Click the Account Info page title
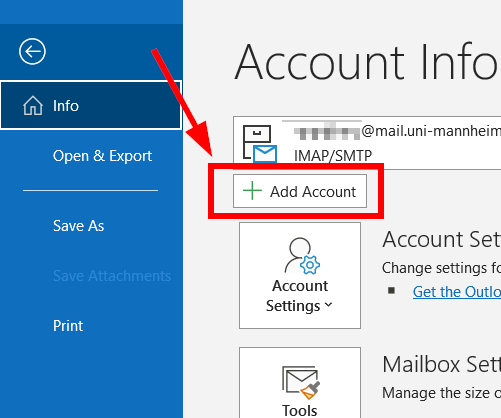Screen dimensions: 501x418 click(x=367, y=62)
